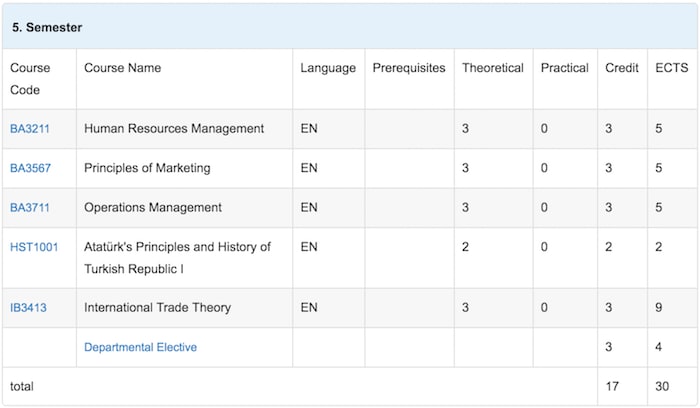The image size is (700, 408).
Task: Select the Principles of Marketing course name
Action: (147, 168)
